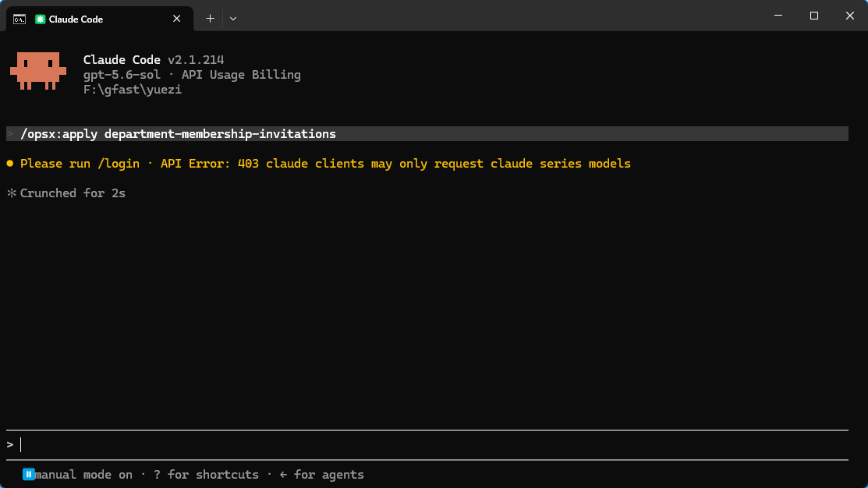Click "API Usage Billing" text
The width and height of the screenshot is (868, 488).
coord(241,75)
